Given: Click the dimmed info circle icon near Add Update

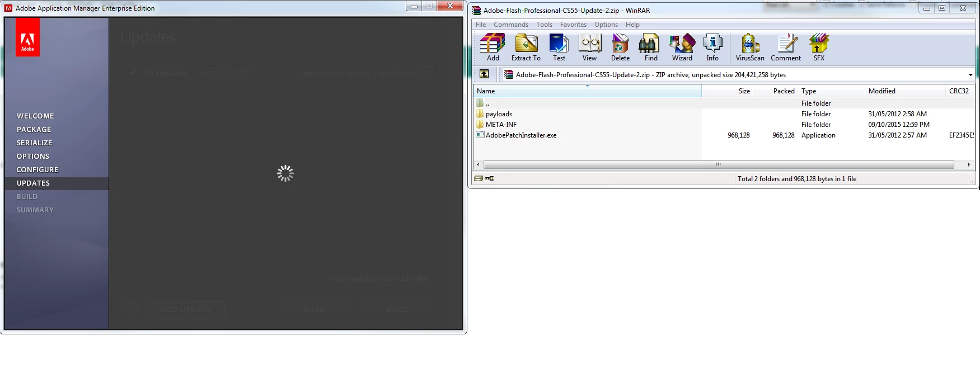Looking at the screenshot, I should tap(130, 309).
